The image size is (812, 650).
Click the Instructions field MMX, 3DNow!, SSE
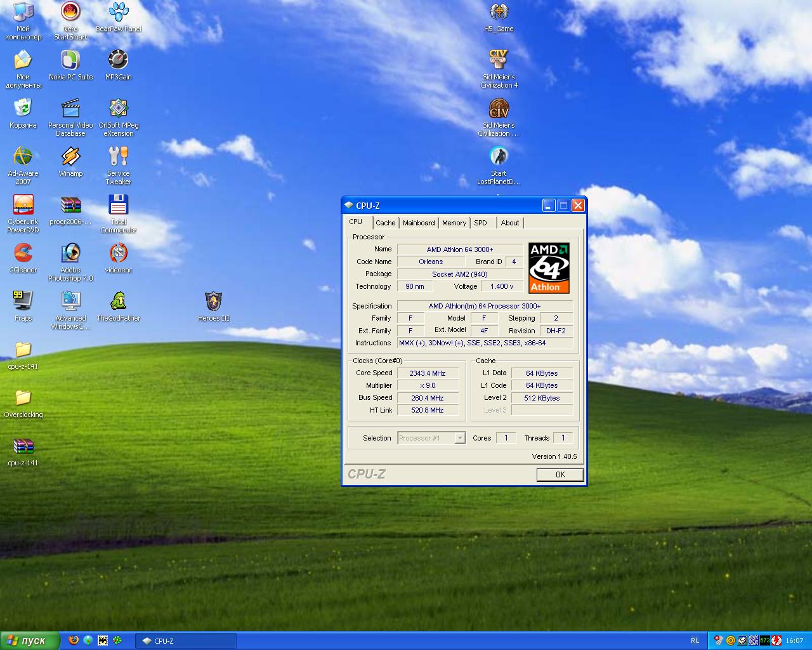point(485,343)
